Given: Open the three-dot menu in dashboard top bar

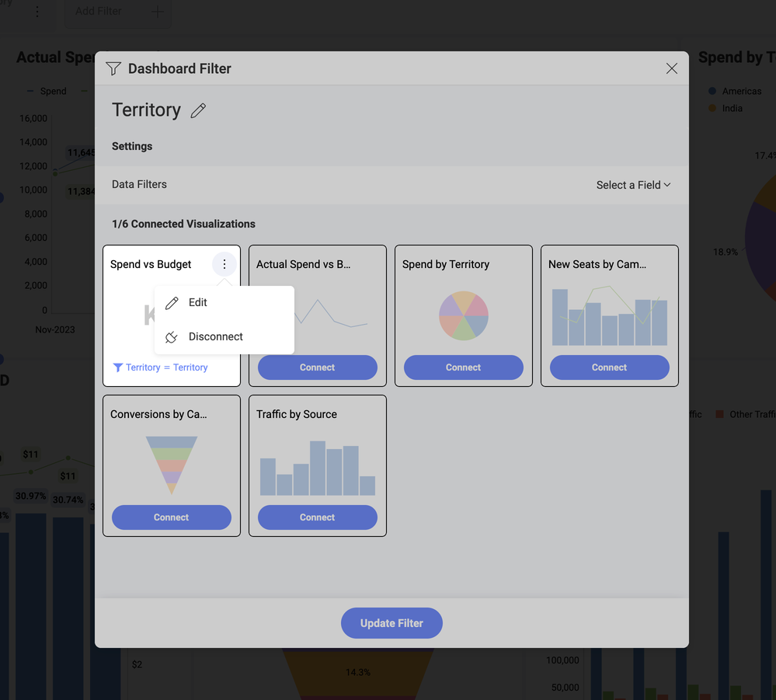Looking at the screenshot, I should click(37, 12).
